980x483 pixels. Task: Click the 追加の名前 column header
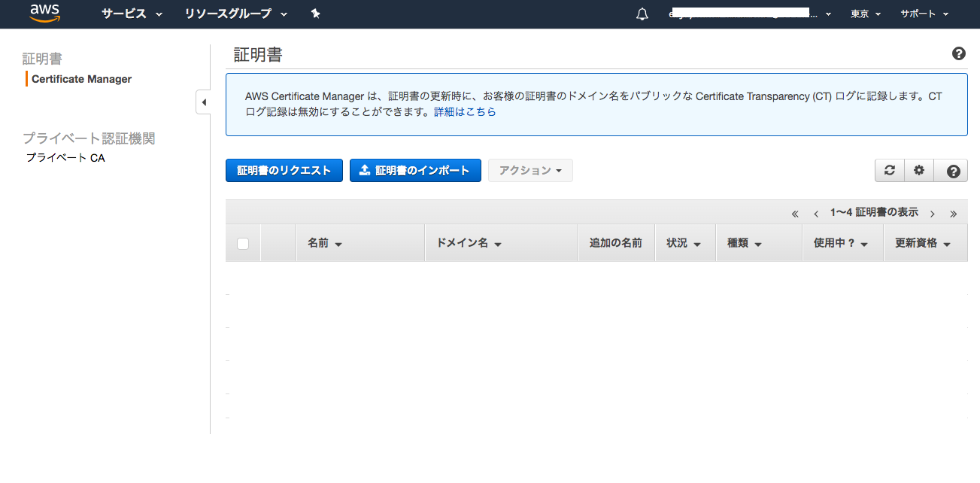(x=616, y=243)
